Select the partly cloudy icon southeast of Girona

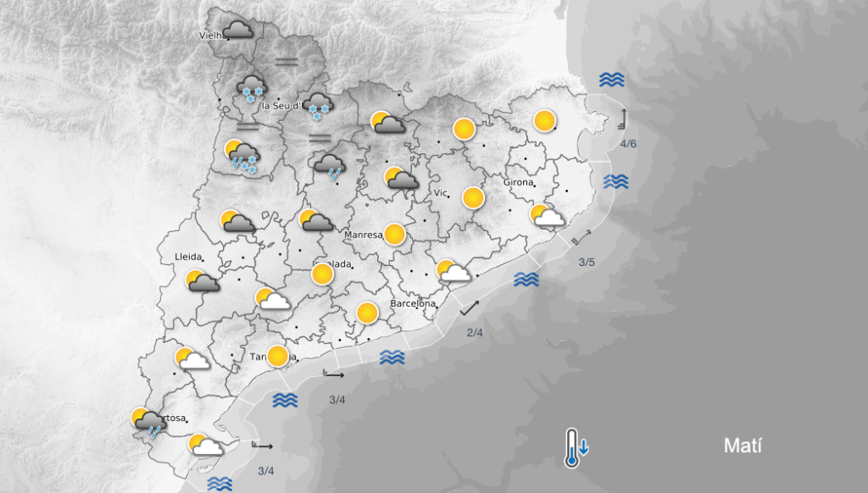coord(548,216)
